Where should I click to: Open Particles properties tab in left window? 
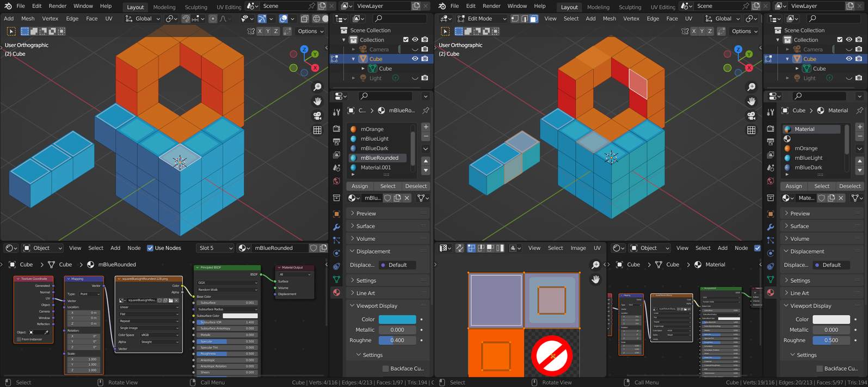click(336, 240)
